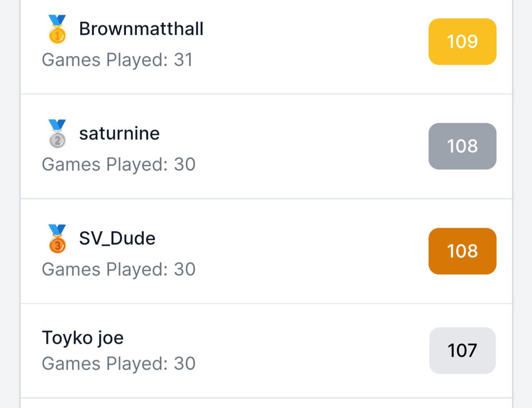
Task: Open saturnine's player name
Action: [119, 134]
